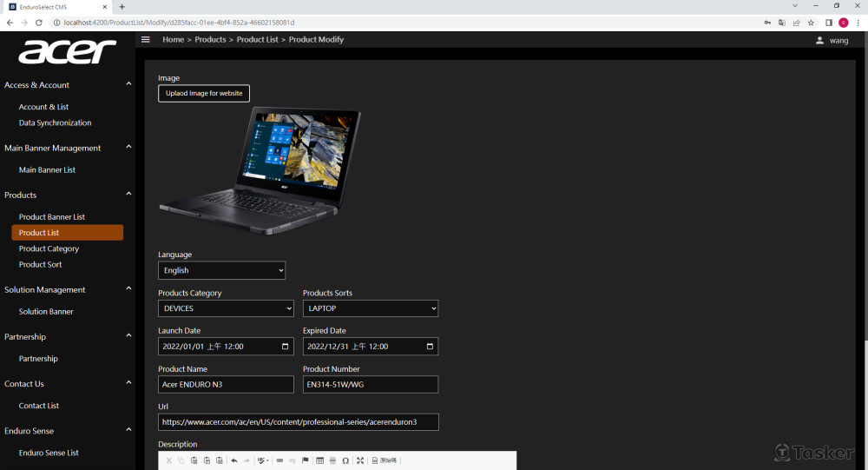Navigate to Product List breadcrumb link
The image size is (868, 470).
257,40
